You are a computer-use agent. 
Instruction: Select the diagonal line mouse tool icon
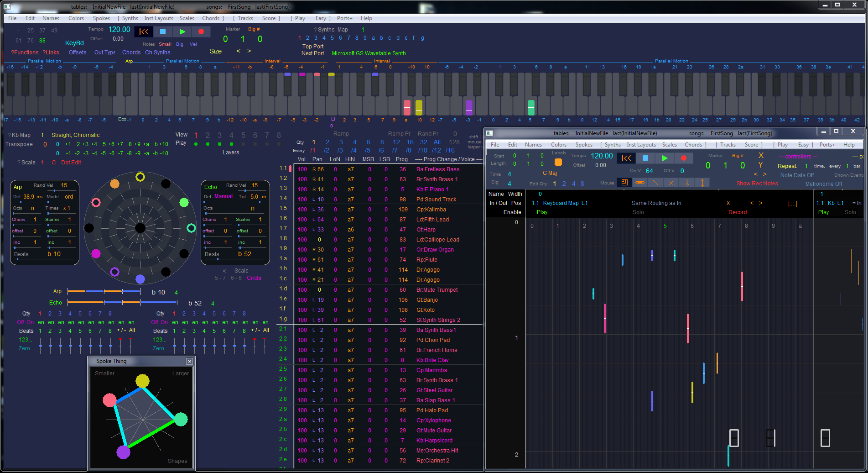(x=655, y=183)
